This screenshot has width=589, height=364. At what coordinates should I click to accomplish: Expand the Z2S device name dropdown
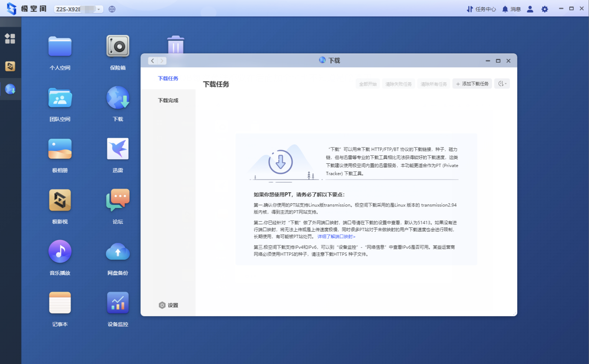[x=98, y=9]
